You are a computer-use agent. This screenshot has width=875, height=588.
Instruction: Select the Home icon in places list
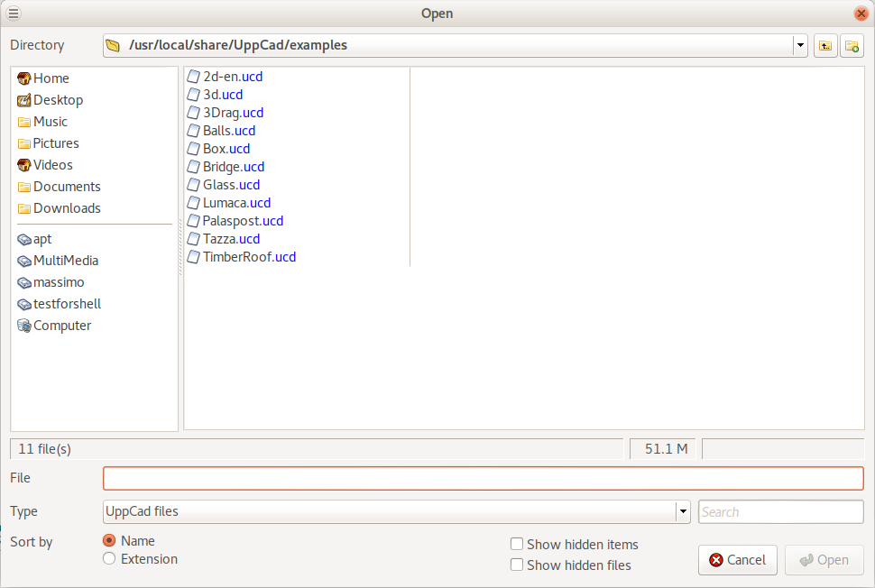coord(24,78)
